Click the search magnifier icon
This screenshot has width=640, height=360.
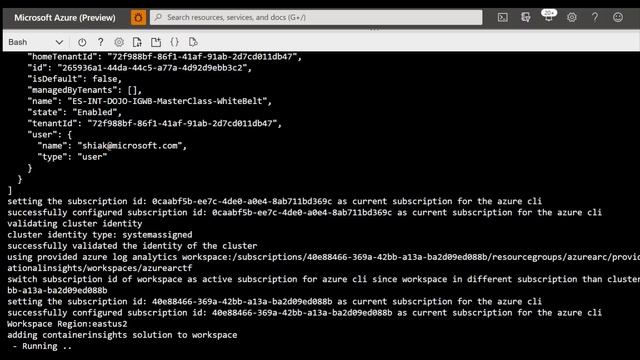pyautogui.click(x=158, y=18)
